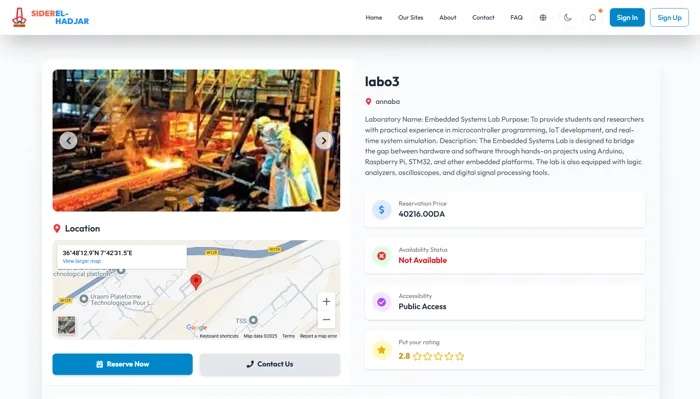Show the previous carousel image
This screenshot has width=700, height=399.
68,141
